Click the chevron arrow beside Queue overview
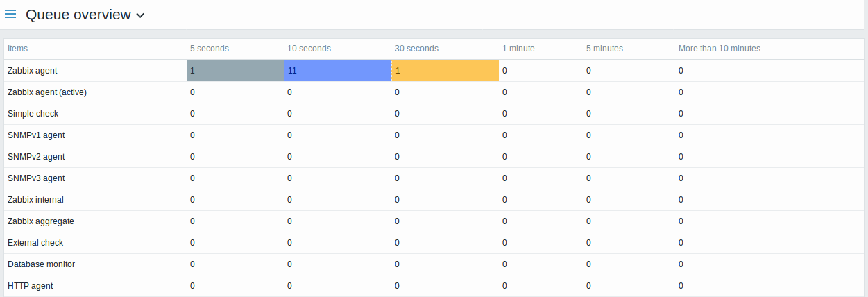Viewport: 868px width, 297px height. (x=141, y=15)
